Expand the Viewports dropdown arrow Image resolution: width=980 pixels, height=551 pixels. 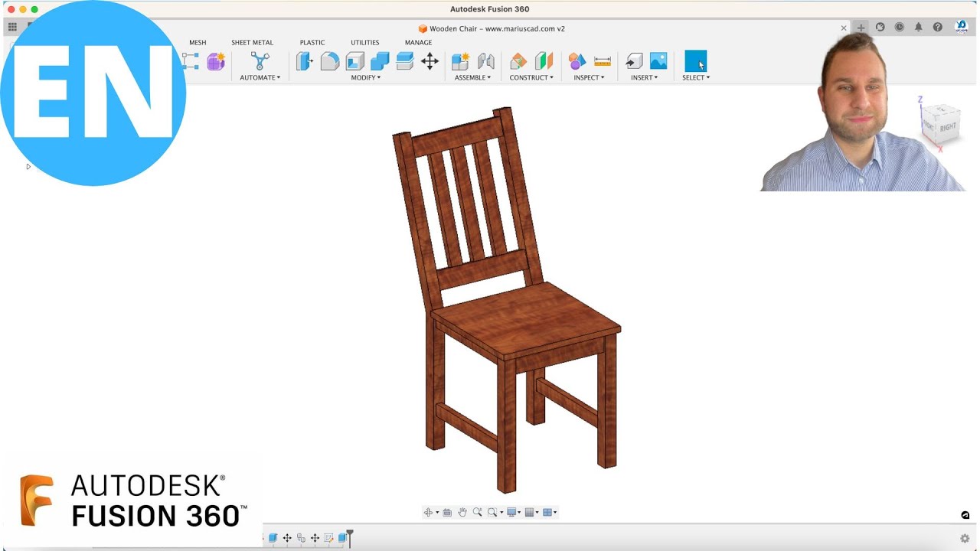point(555,513)
